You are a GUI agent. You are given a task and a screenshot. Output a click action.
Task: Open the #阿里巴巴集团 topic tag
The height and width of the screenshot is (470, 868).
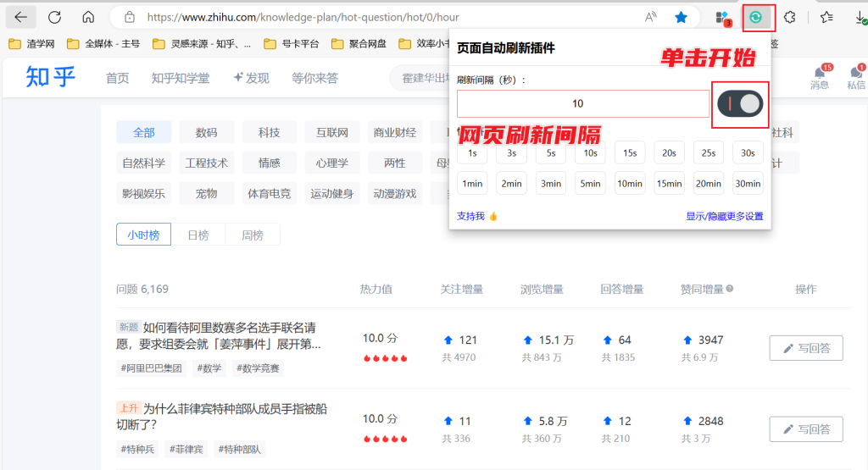coord(151,368)
